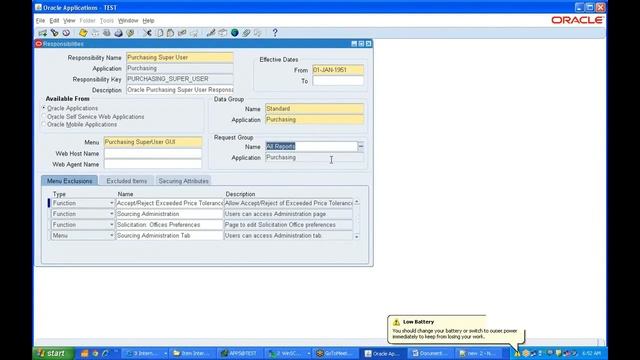Select Oracle Mobile Applications radio button
The width and height of the screenshot is (640, 360).
pyautogui.click(x=44, y=124)
